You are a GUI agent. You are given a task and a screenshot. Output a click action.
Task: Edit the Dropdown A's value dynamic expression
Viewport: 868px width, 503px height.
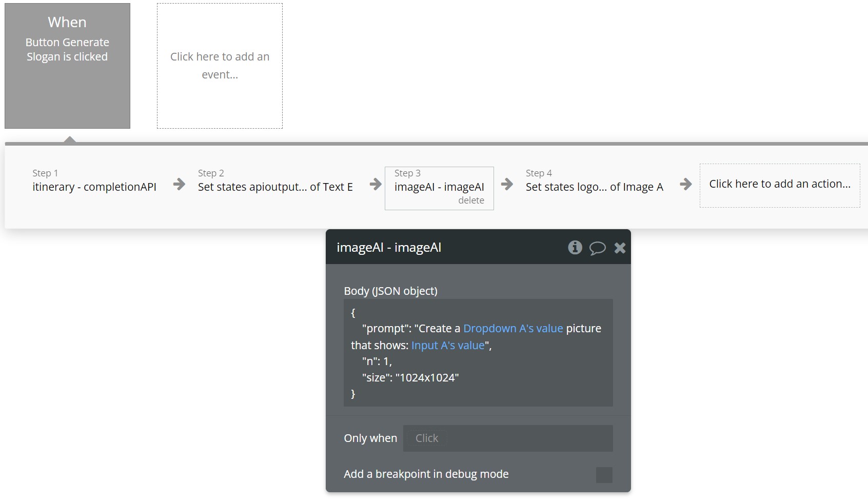point(513,328)
